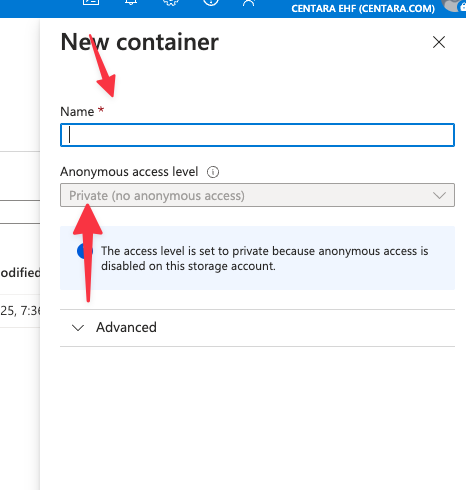This screenshot has height=490, width=466.
Task: Open the help and support icon
Action: coord(211,2)
